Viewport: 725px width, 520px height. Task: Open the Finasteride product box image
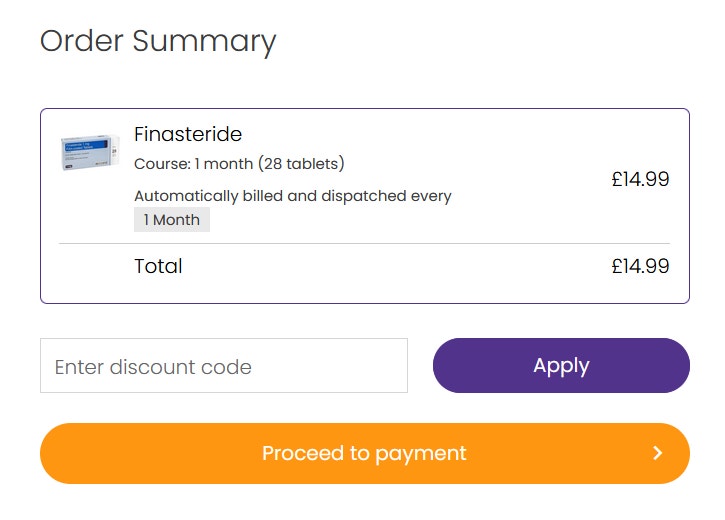point(90,152)
